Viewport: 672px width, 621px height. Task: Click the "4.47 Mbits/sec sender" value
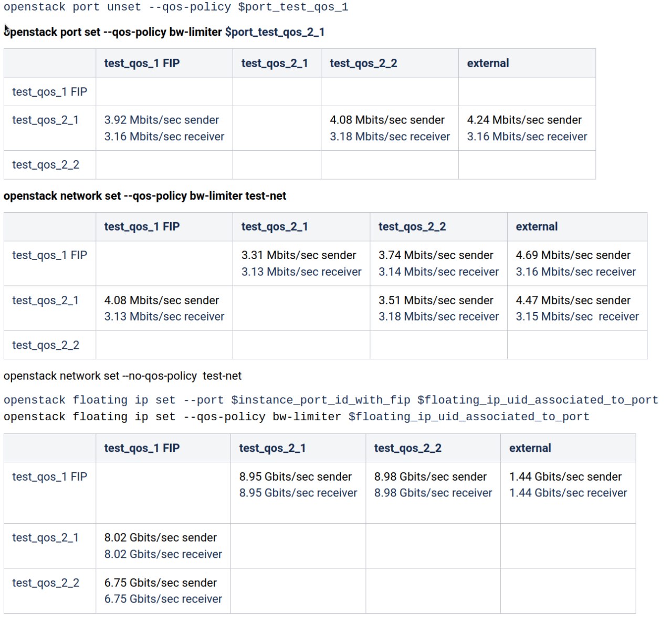573,301
